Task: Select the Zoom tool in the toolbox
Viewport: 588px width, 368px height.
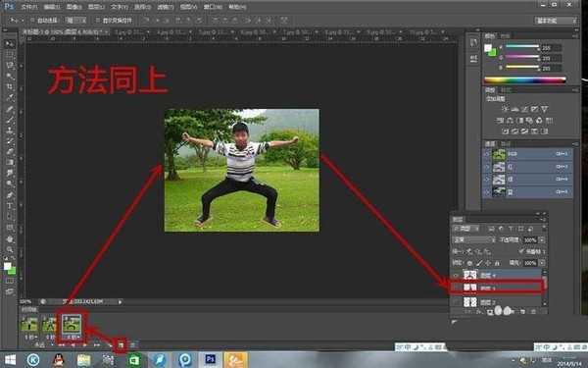Action: pyautogui.click(x=10, y=249)
